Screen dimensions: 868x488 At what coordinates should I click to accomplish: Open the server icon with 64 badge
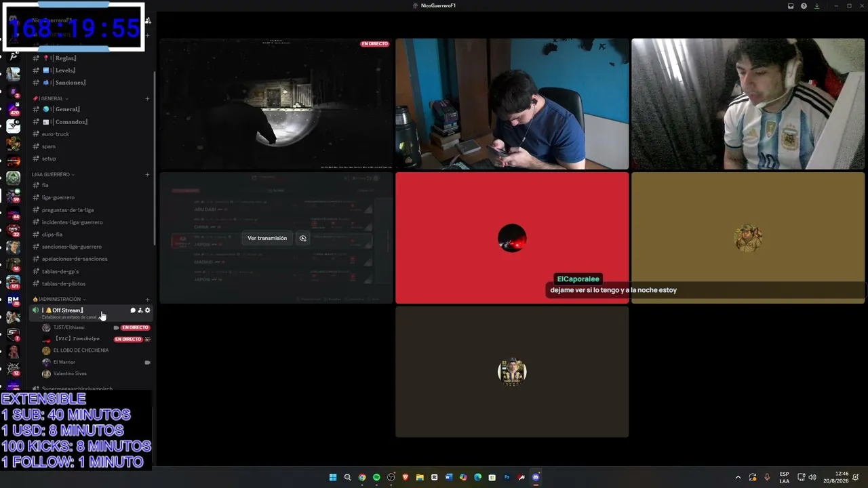click(13, 213)
